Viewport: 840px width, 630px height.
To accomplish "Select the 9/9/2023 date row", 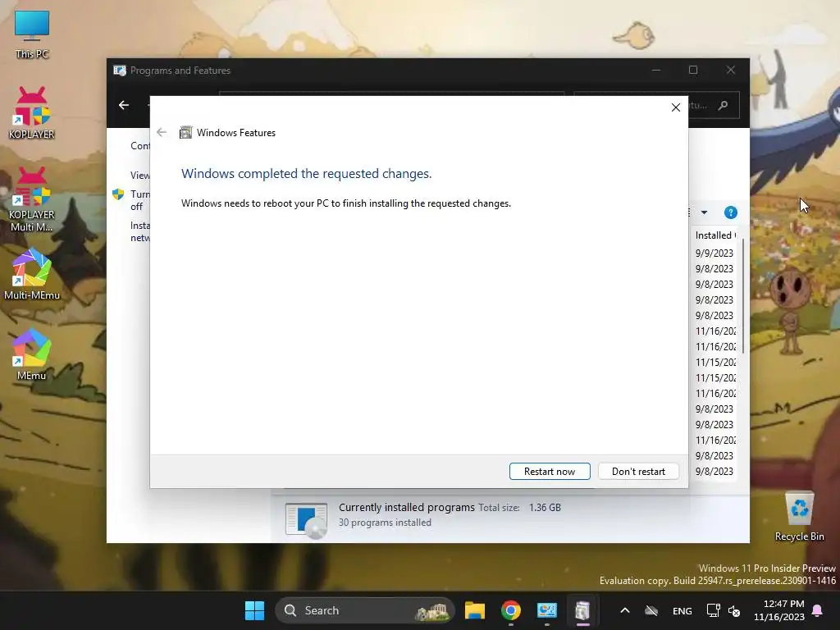I will click(714, 253).
